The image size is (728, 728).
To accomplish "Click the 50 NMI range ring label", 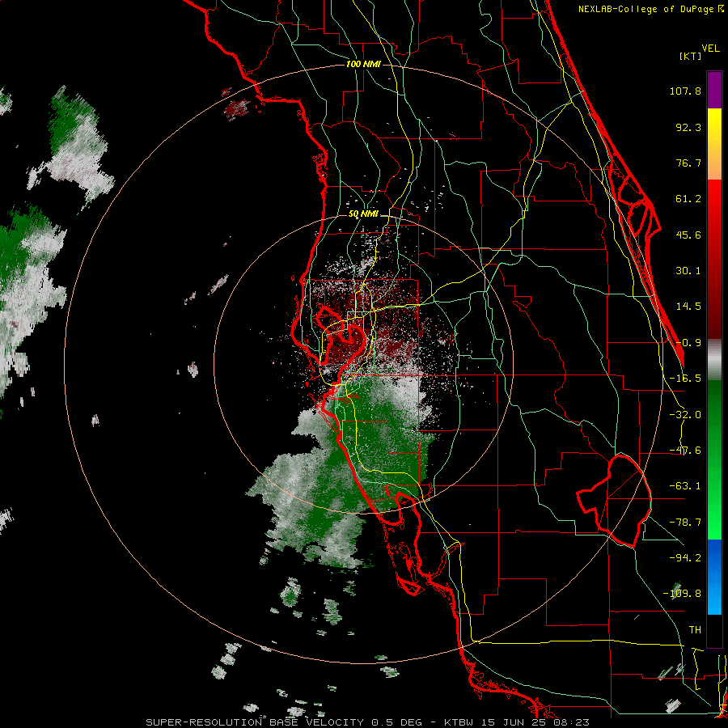I will pos(363,214).
